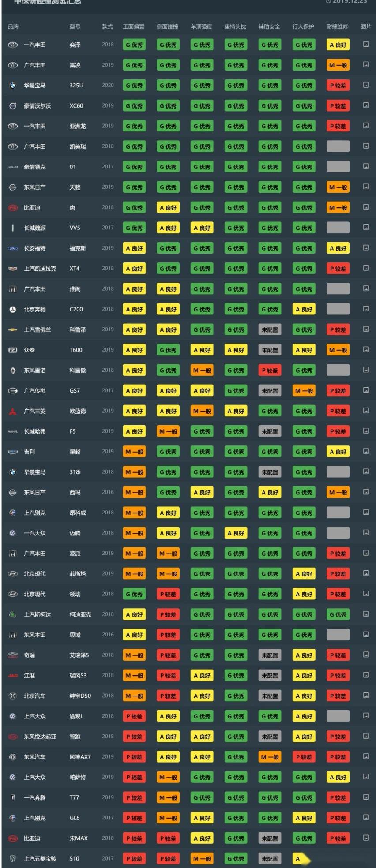Screen dimensions: 376x868
Task: Click the BMW logo beside 325Li
Action: [x=13, y=85]
